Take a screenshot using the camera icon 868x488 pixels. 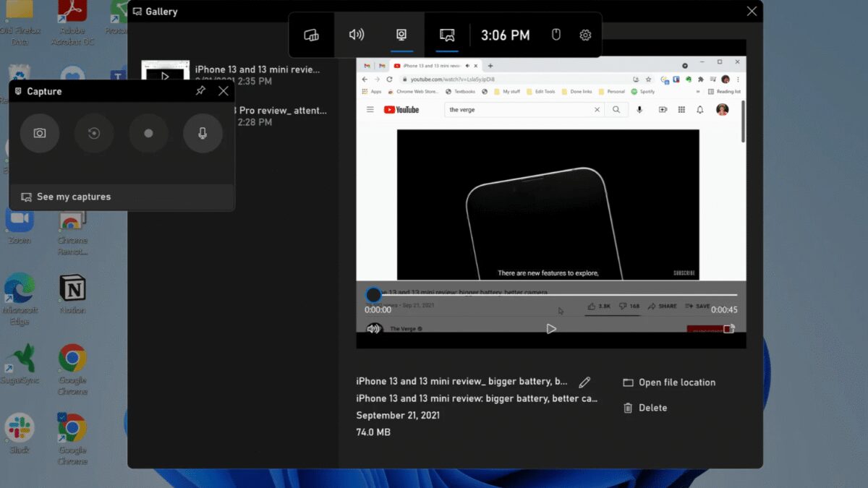tap(40, 134)
